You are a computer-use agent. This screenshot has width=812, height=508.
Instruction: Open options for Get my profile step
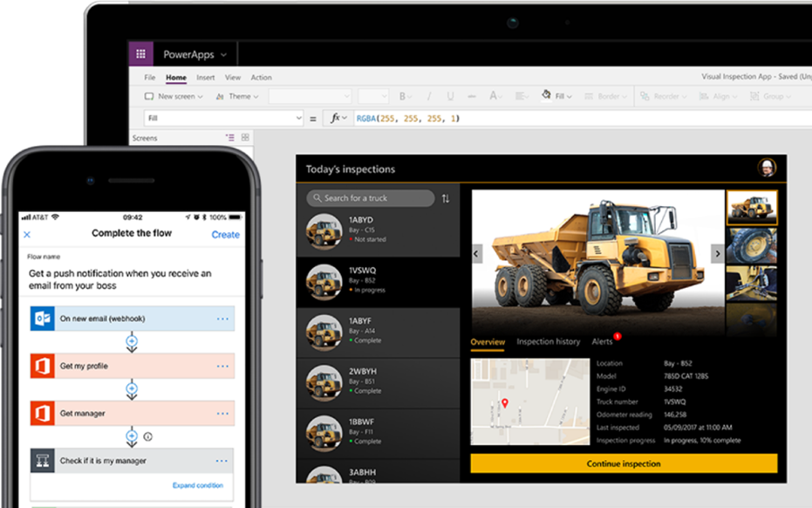click(222, 366)
